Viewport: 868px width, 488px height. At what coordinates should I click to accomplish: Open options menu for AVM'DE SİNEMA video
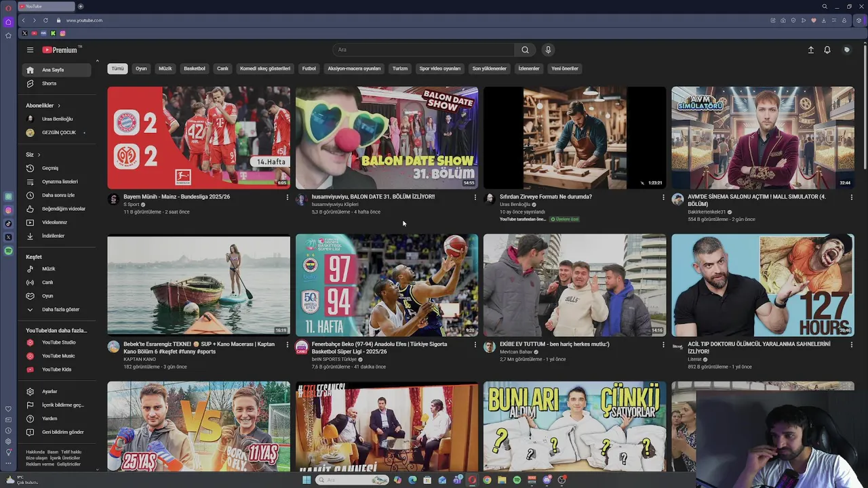[851, 197]
